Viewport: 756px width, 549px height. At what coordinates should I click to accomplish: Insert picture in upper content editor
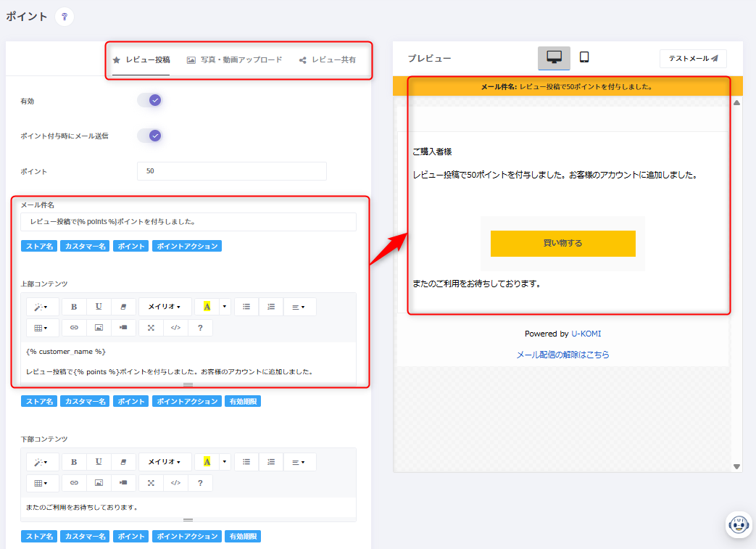click(99, 328)
